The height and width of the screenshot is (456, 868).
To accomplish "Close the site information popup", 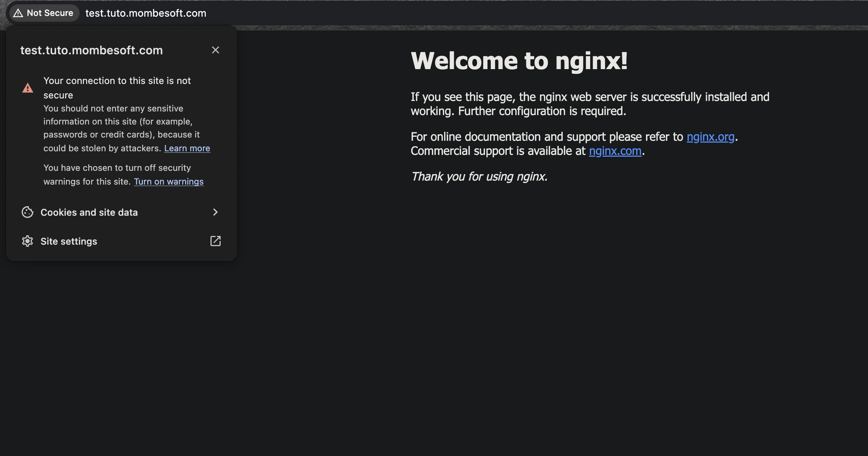I will [216, 50].
